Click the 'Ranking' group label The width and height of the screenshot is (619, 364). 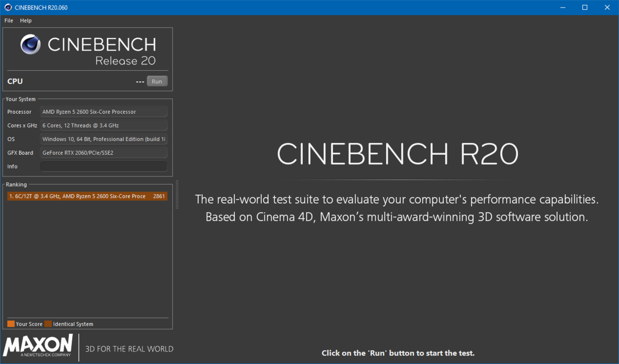pyautogui.click(x=16, y=185)
